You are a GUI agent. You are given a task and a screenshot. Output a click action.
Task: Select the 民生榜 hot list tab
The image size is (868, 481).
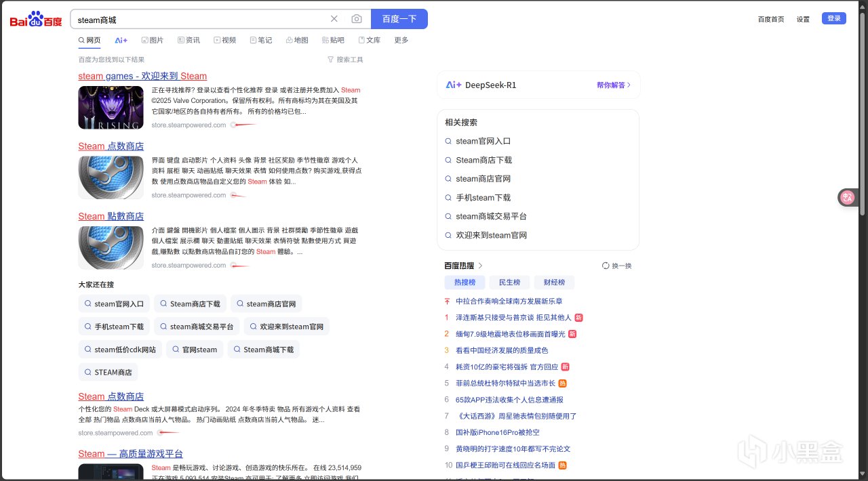tap(509, 283)
